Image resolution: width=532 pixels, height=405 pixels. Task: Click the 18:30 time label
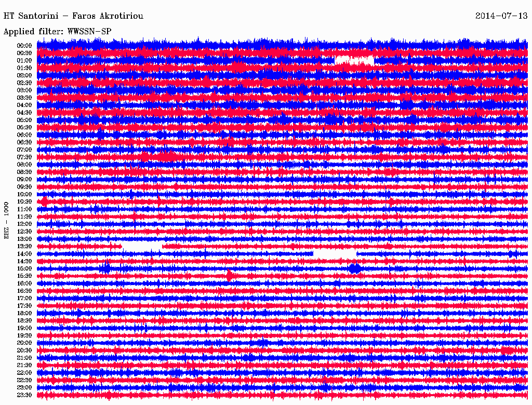pyautogui.click(x=24, y=321)
